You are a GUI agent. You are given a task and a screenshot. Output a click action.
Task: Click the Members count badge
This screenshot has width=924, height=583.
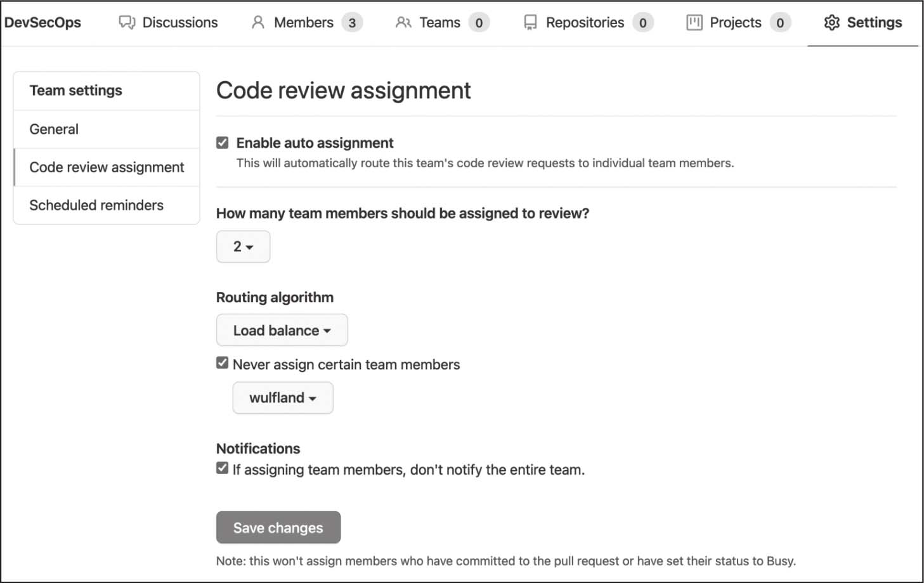(352, 23)
